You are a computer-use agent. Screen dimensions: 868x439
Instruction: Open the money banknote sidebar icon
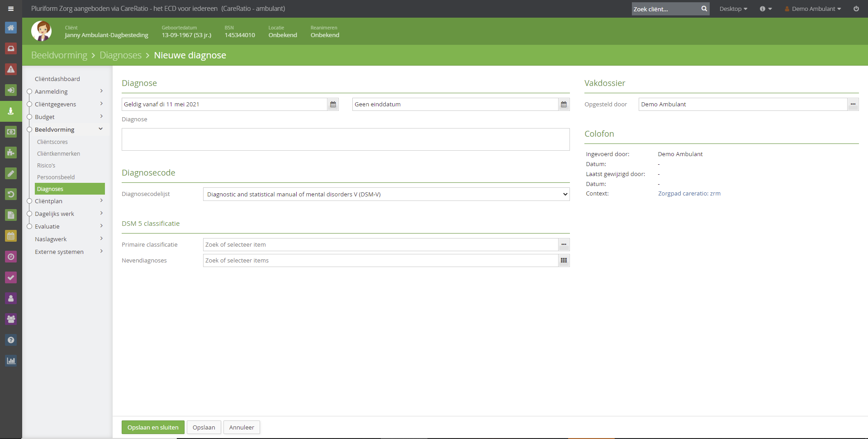tap(11, 132)
